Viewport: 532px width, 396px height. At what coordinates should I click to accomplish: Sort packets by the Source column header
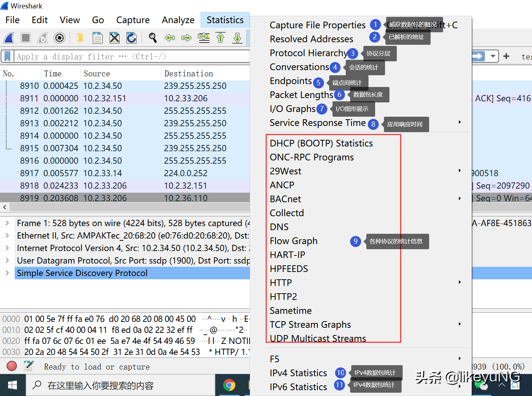121,73
